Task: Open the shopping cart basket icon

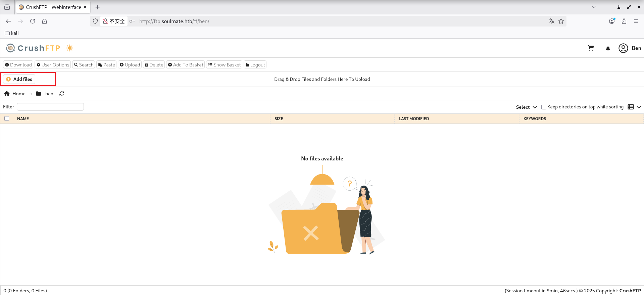Action: coord(591,48)
